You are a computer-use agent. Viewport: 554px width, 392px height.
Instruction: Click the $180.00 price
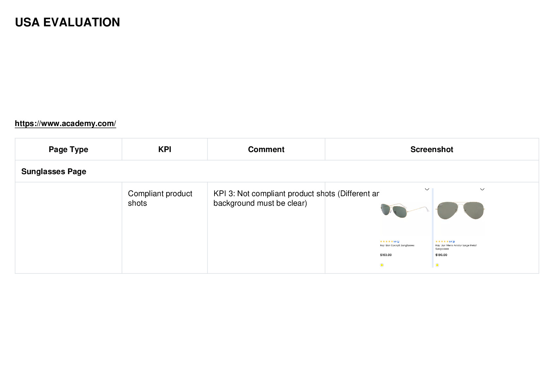(x=441, y=255)
